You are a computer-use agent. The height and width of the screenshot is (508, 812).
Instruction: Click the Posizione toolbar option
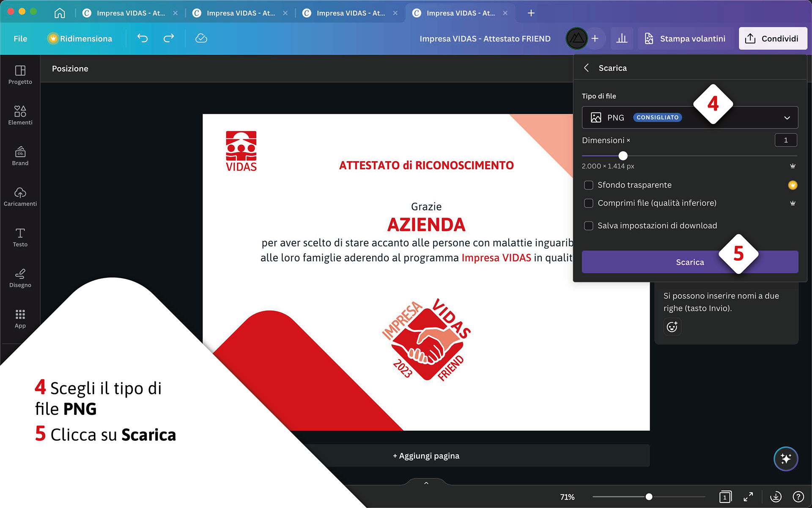[70, 69]
